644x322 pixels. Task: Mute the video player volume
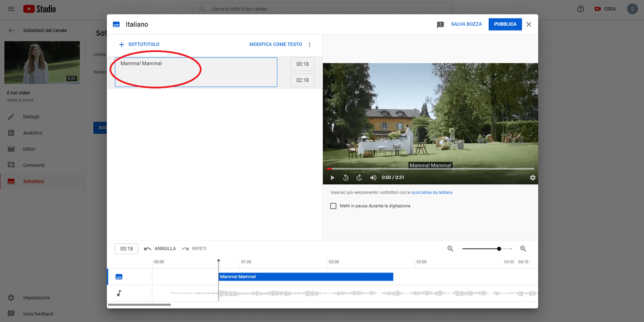coord(373,178)
